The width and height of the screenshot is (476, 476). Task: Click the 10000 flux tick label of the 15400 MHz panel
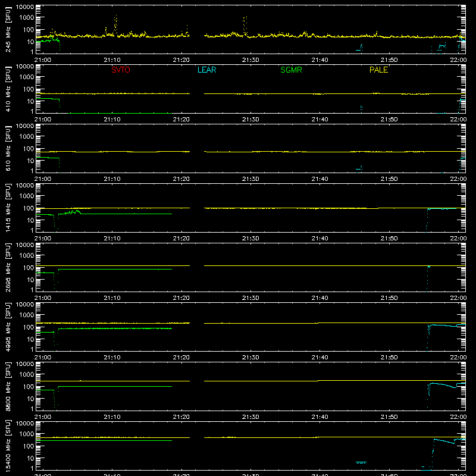pos(25,424)
